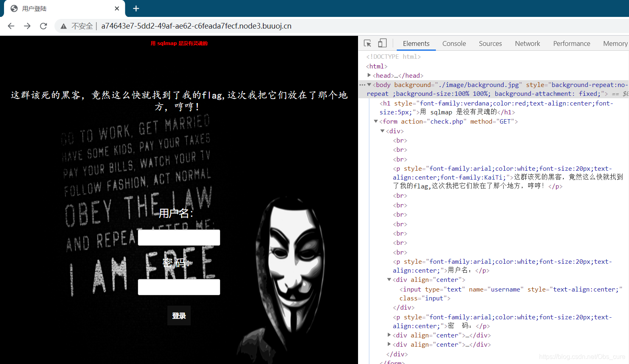Reload the current page

click(44, 26)
